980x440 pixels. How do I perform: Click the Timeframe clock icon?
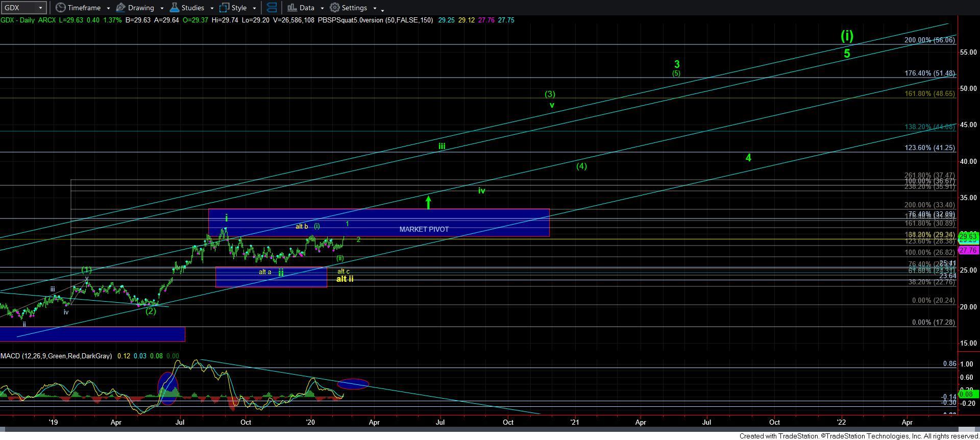click(x=61, y=8)
